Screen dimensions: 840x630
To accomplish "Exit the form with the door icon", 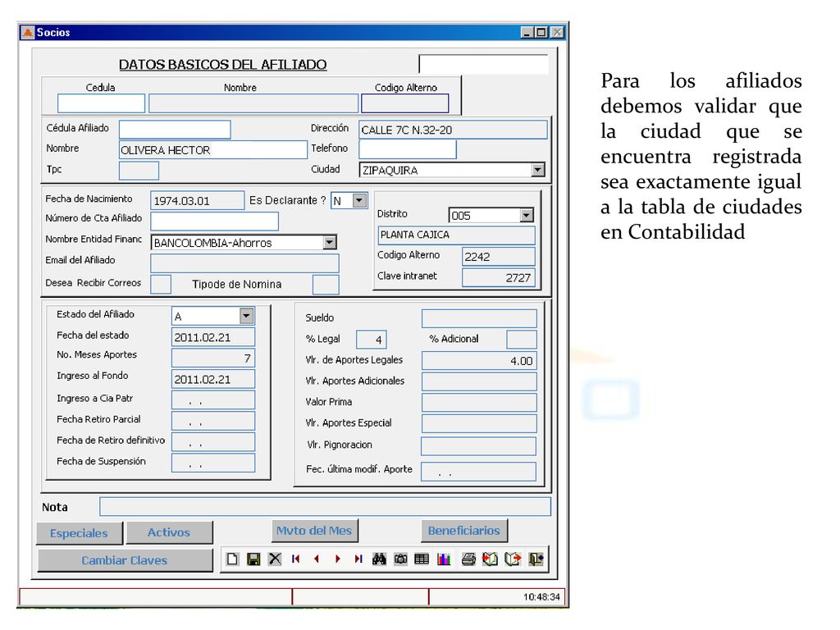I will (536, 559).
